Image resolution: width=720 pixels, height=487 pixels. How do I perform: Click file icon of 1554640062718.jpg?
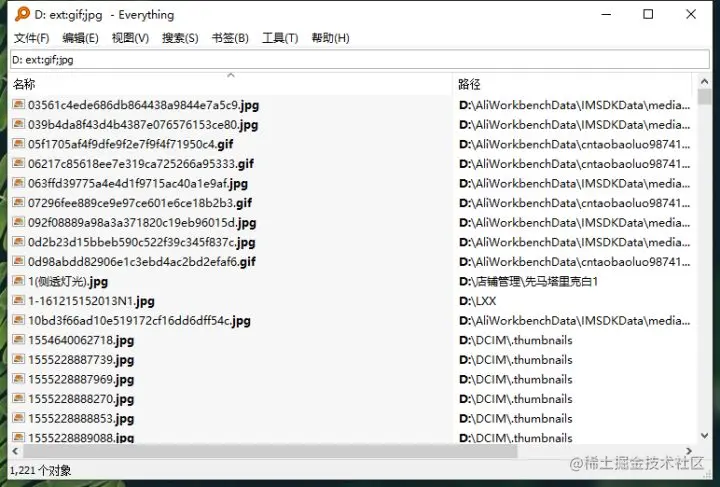pyautogui.click(x=18, y=340)
